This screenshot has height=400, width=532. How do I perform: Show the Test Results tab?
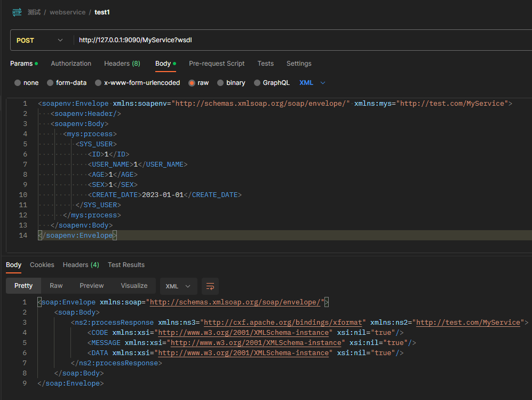[126, 265]
